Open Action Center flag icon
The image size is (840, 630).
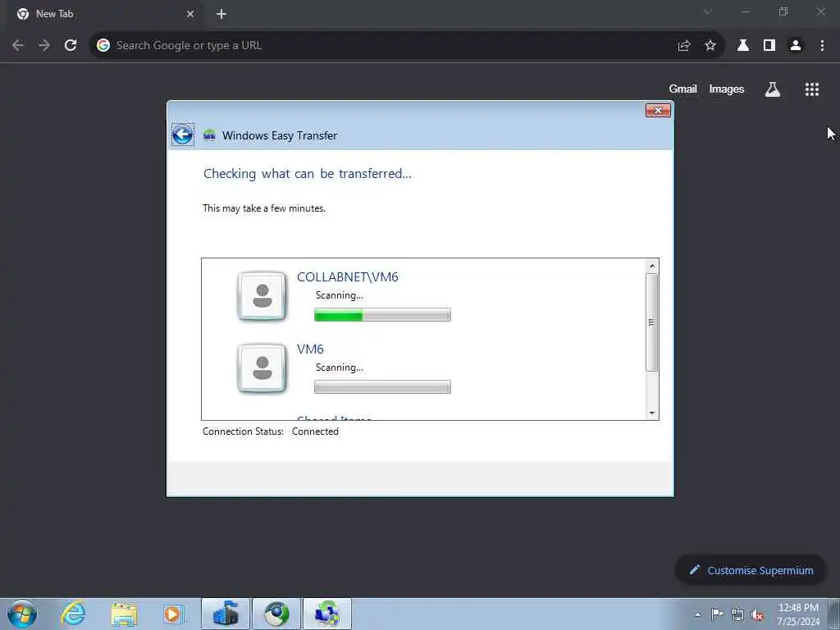[717, 614]
